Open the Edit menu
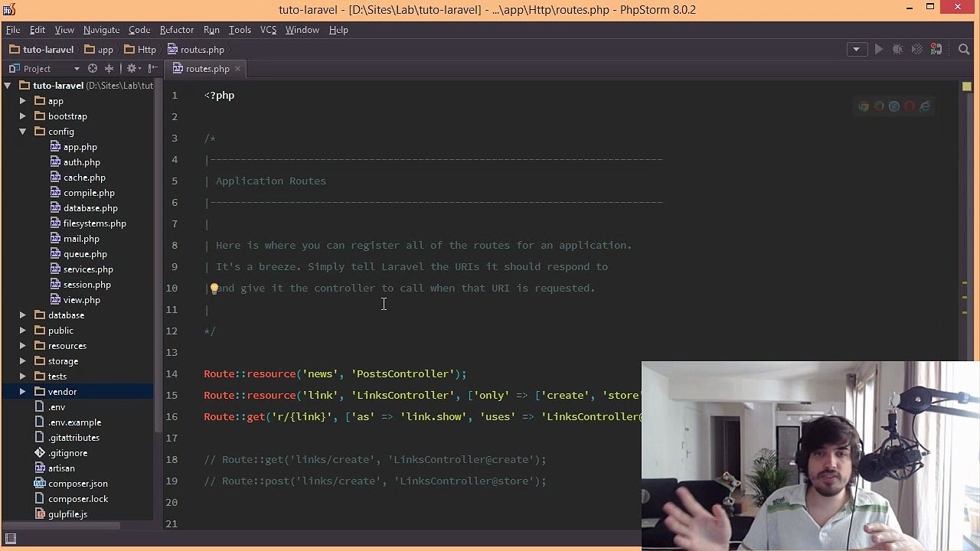This screenshot has height=551, width=980. (38, 30)
